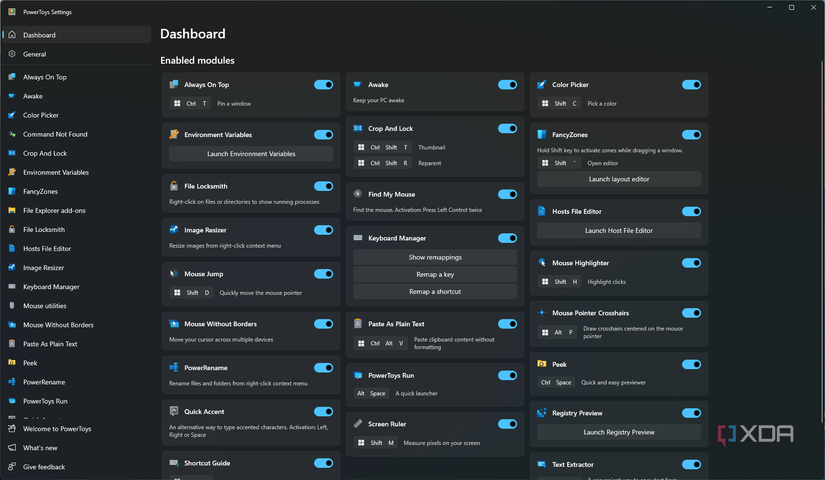Viewport: 825px width, 480px height.
Task: Click the Mouse Without Borders card icon
Action: 174,324
